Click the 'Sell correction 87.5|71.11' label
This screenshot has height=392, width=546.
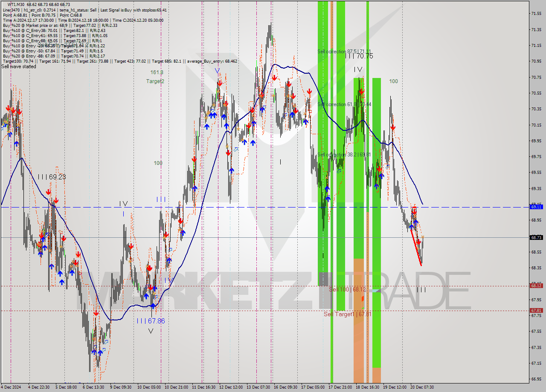tap(344, 52)
